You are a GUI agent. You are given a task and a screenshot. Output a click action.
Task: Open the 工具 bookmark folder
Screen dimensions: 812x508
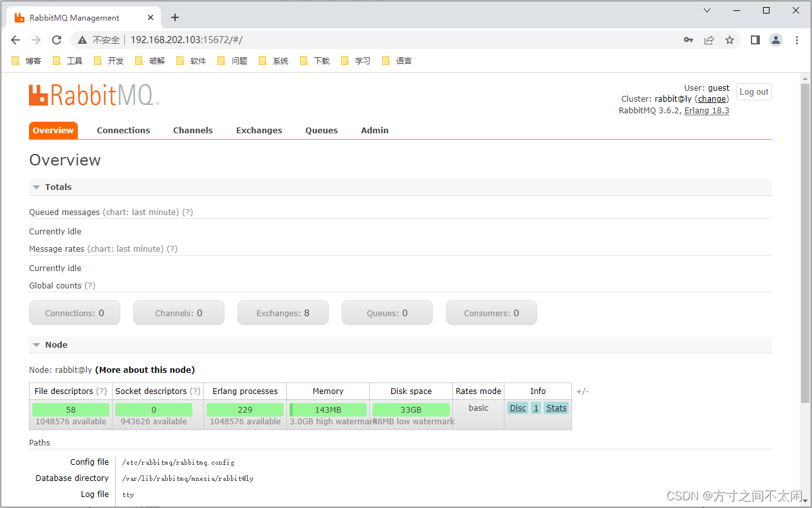click(68, 61)
